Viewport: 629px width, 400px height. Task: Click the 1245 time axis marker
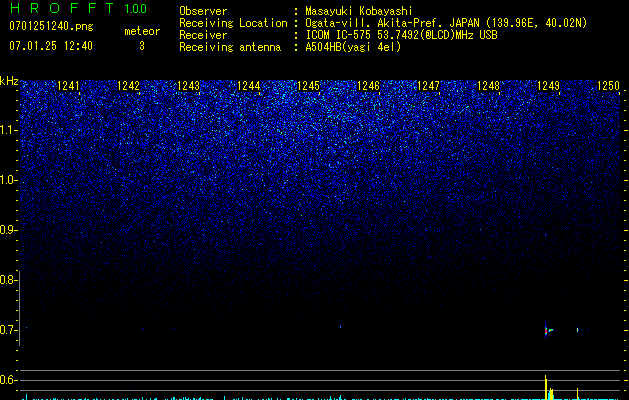coord(308,85)
